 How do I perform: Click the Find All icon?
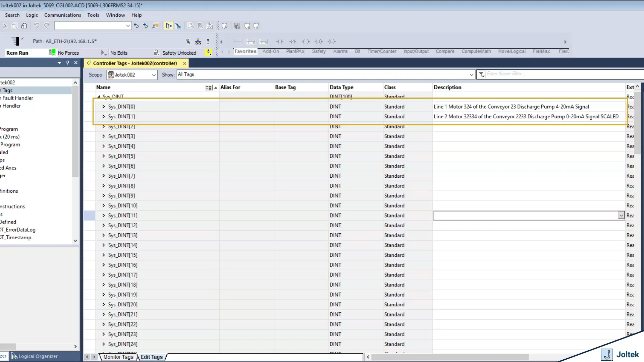pyautogui.click(x=155, y=26)
